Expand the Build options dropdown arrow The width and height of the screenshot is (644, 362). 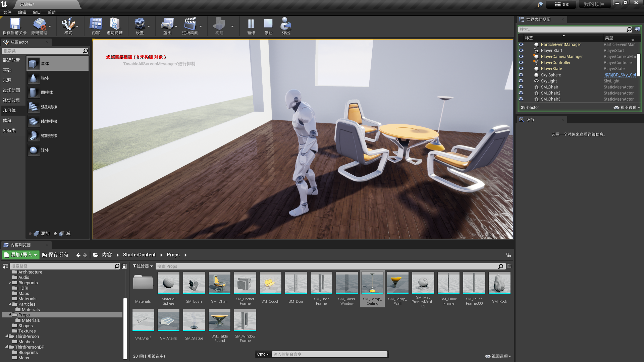point(232,26)
